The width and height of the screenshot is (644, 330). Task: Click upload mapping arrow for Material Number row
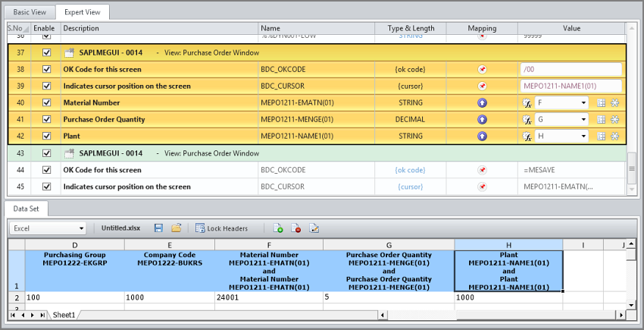tap(482, 103)
